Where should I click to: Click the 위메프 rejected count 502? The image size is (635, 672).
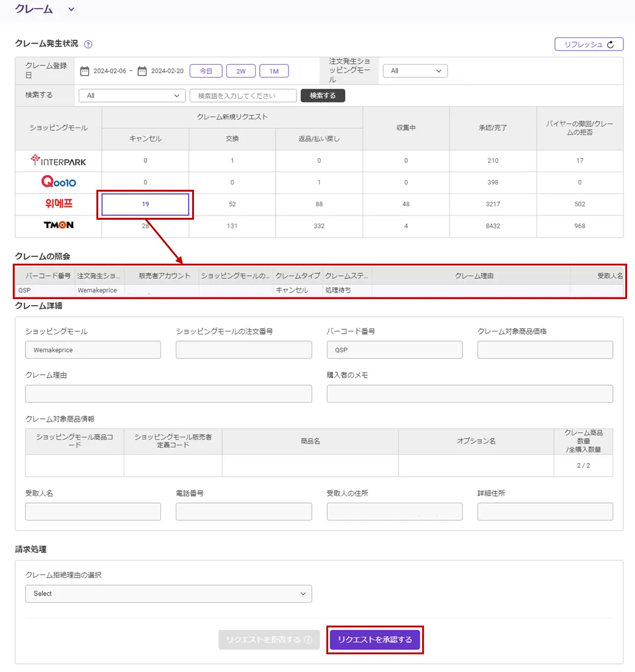point(579,204)
